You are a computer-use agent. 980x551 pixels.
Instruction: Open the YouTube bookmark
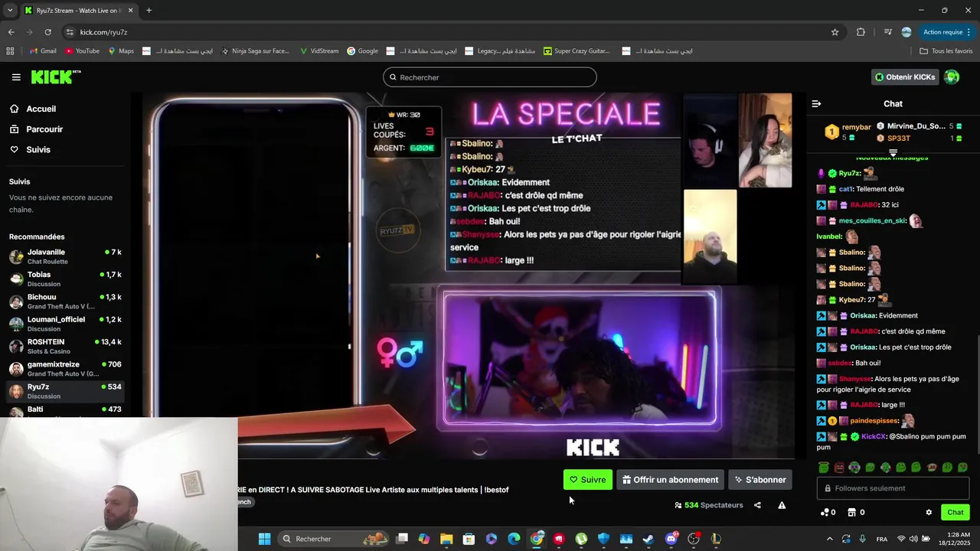click(82, 51)
